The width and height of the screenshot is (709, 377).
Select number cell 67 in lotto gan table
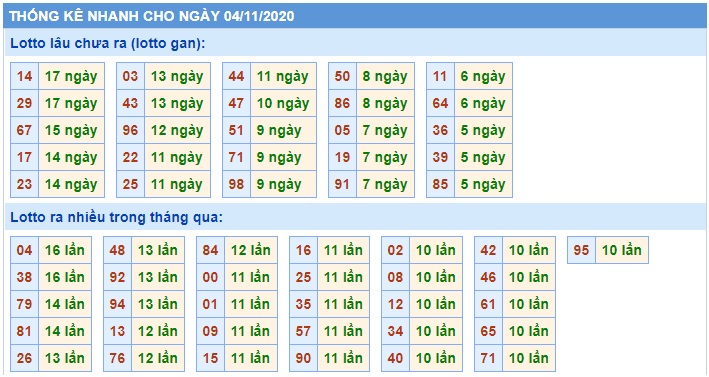point(24,131)
